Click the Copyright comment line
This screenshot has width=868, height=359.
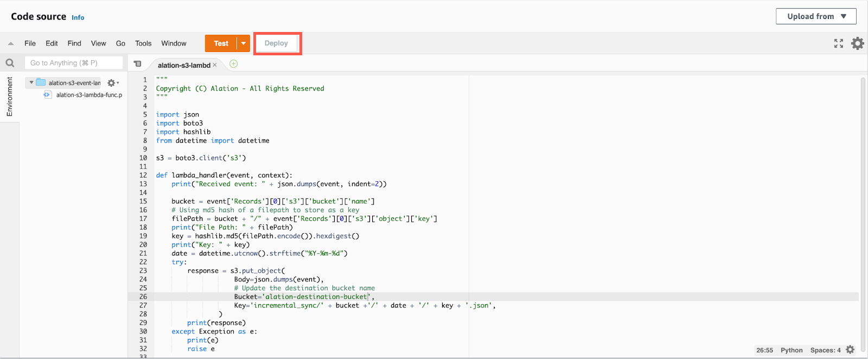pyautogui.click(x=240, y=88)
